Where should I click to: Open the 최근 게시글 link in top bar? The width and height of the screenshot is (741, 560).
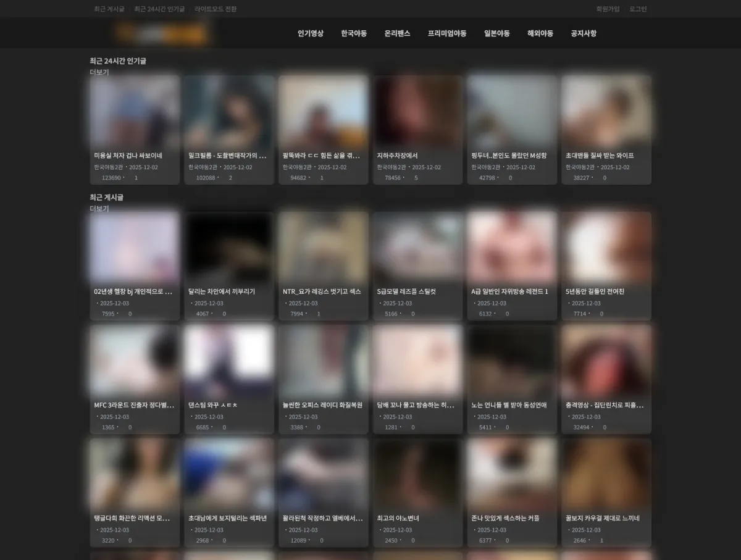(x=109, y=9)
